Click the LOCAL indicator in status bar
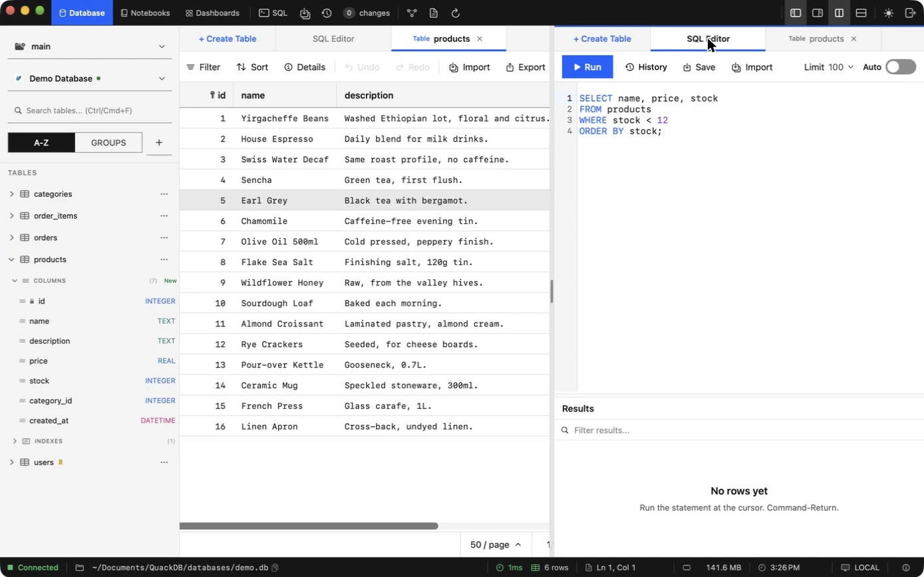This screenshot has width=924, height=577. [860, 568]
